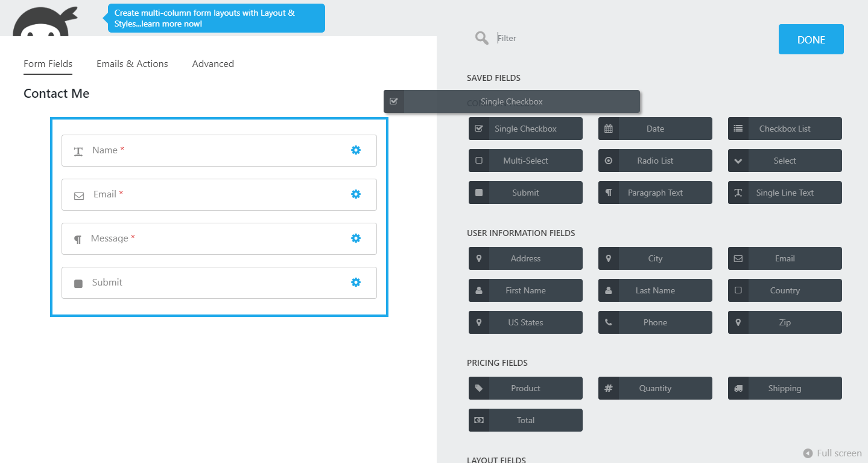Viewport: 868px width, 463px height.
Task: Click the search magnifier icon
Action: [x=481, y=38]
